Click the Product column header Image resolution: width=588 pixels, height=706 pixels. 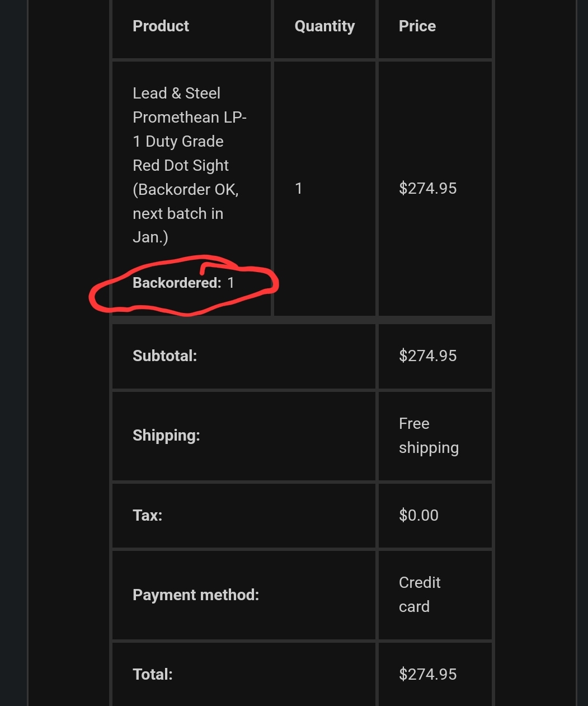[x=161, y=26]
